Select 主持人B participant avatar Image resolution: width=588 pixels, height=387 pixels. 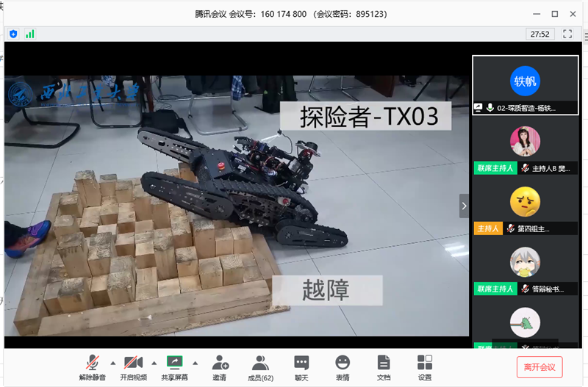[525, 141]
